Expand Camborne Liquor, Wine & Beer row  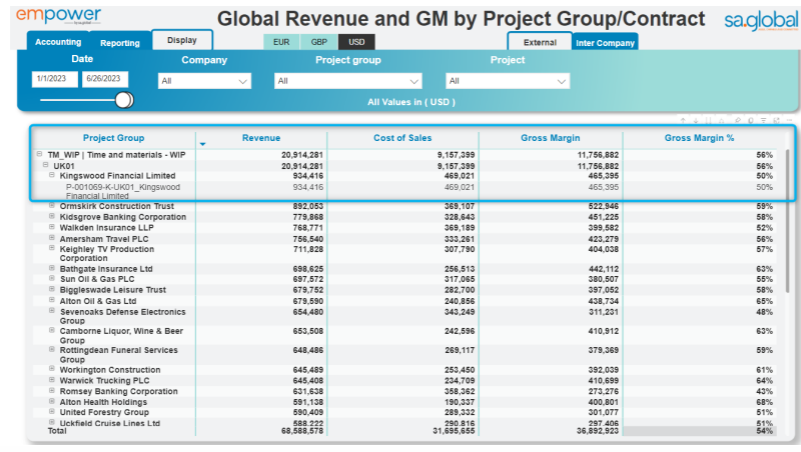[x=52, y=330]
